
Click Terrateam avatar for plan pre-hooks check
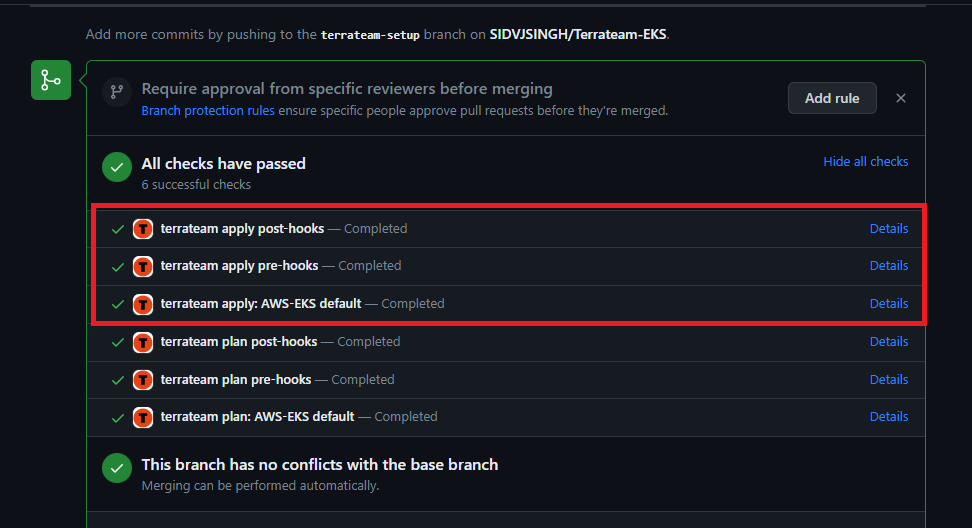143,380
